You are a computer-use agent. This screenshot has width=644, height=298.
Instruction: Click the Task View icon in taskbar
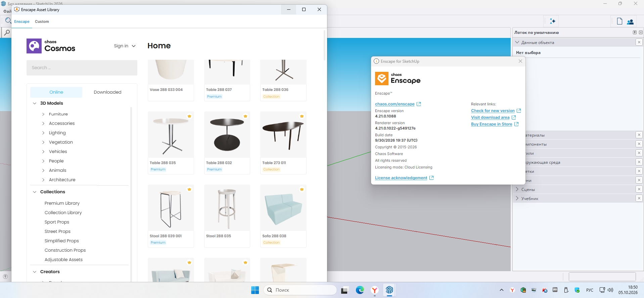tap(344, 290)
